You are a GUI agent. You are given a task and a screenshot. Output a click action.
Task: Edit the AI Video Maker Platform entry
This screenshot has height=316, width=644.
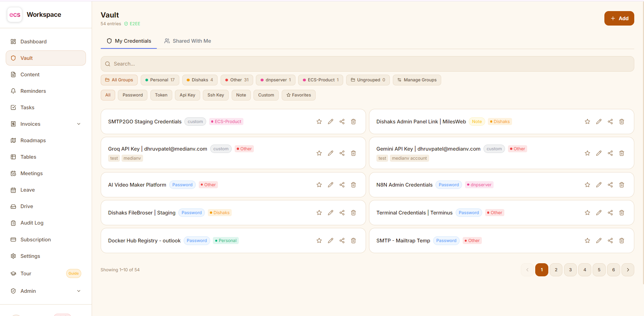pyautogui.click(x=330, y=185)
